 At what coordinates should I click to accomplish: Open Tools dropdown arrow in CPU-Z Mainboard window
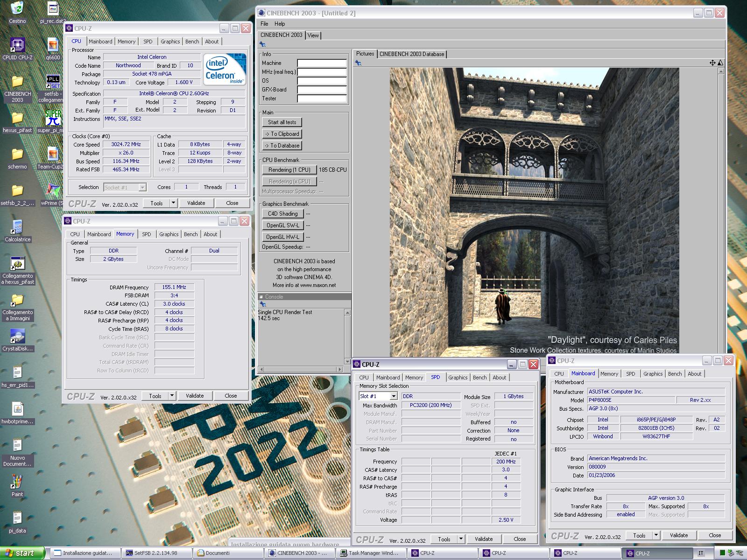(656, 535)
